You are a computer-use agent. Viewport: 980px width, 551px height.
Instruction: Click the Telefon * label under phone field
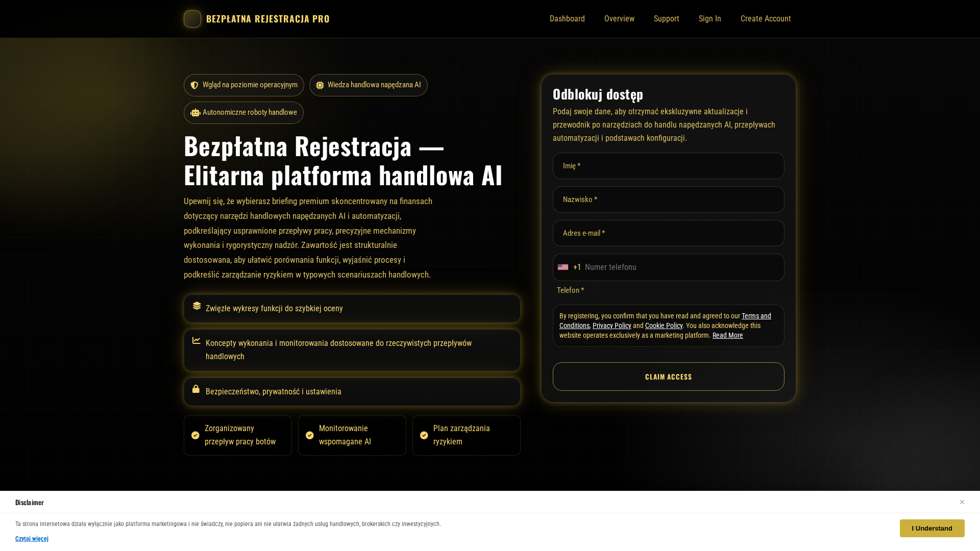[x=570, y=290]
